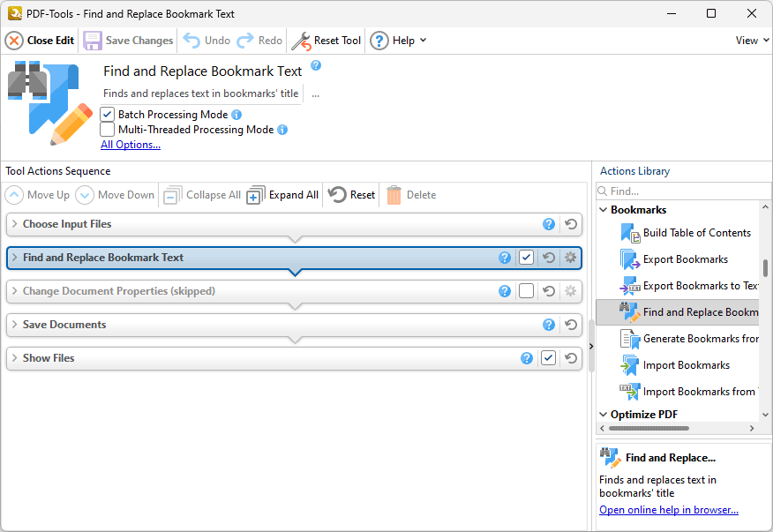This screenshot has height=532, width=773.
Task: Select Import Bookmarks action
Action: pos(675,366)
